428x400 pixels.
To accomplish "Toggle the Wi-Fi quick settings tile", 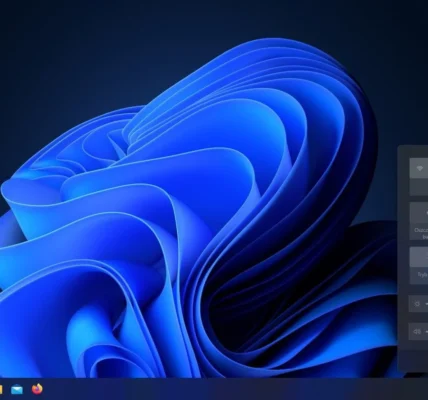I will [419, 169].
